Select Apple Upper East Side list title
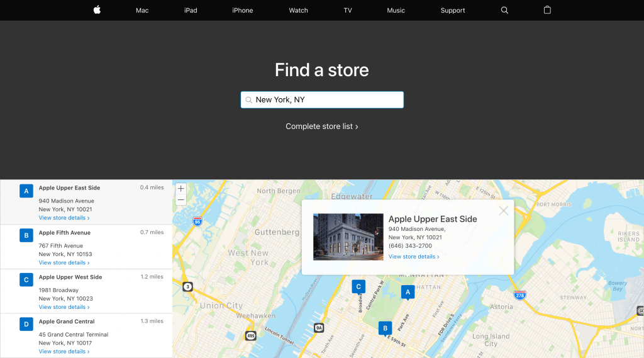The image size is (644, 358). [69, 188]
